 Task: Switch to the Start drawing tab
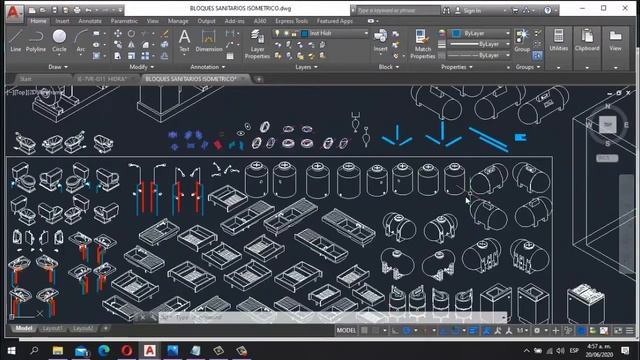(x=26, y=79)
